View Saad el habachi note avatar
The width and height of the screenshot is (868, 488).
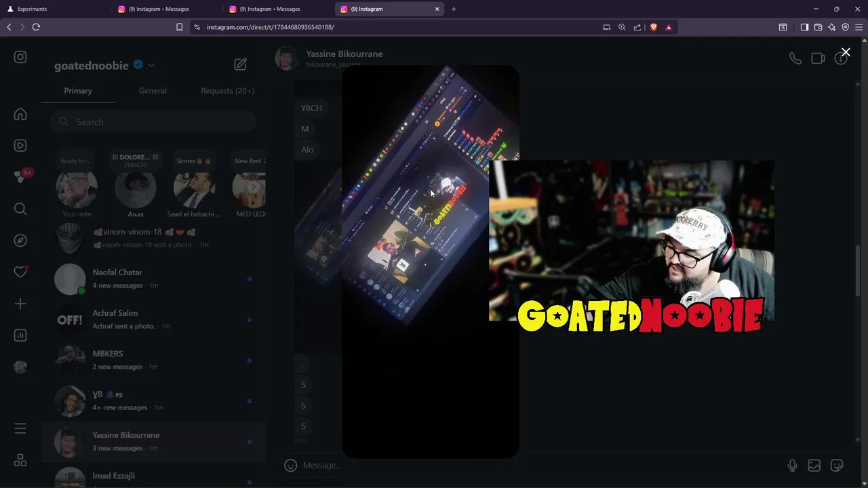pos(194,188)
